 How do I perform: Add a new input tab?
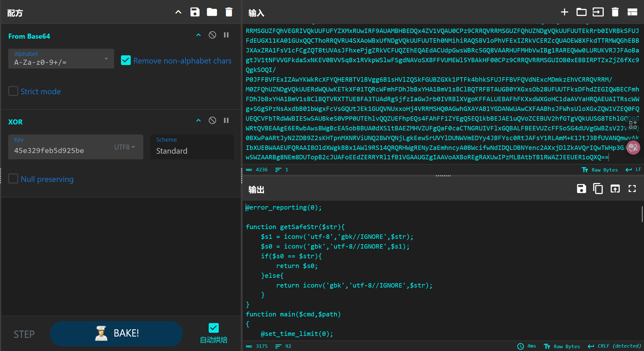coord(564,12)
